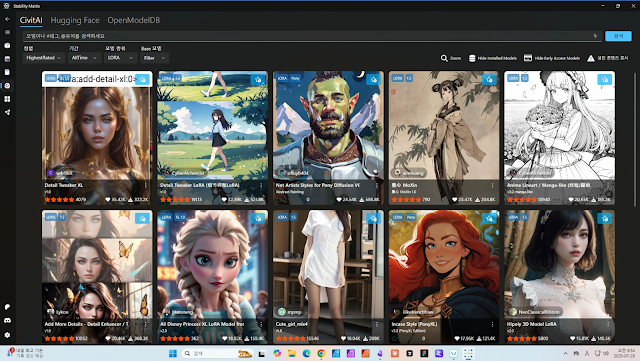Click the lightning icon in the search field
The height and width of the screenshot is (361, 640).
click(x=595, y=36)
